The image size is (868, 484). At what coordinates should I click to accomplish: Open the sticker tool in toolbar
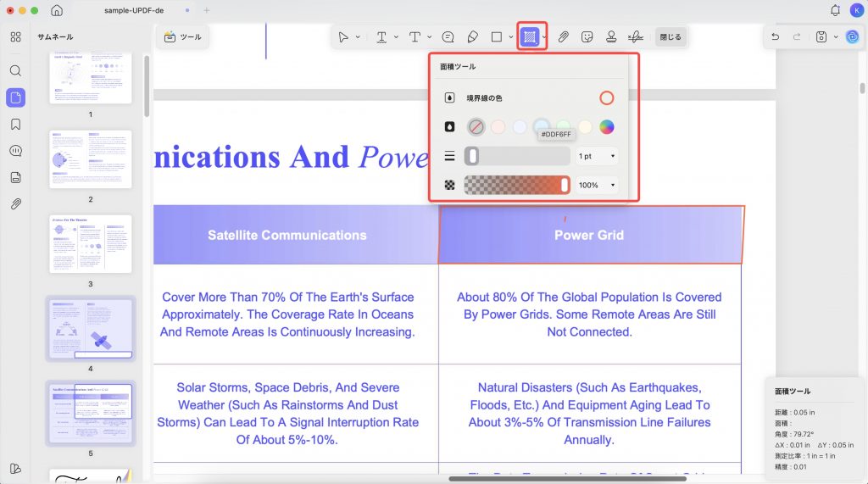pos(587,36)
